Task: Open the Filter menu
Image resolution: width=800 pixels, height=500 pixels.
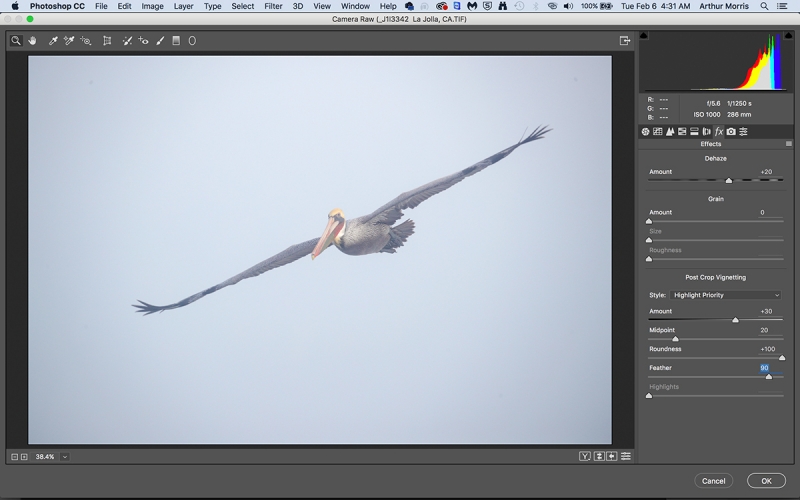Action: 273,6
